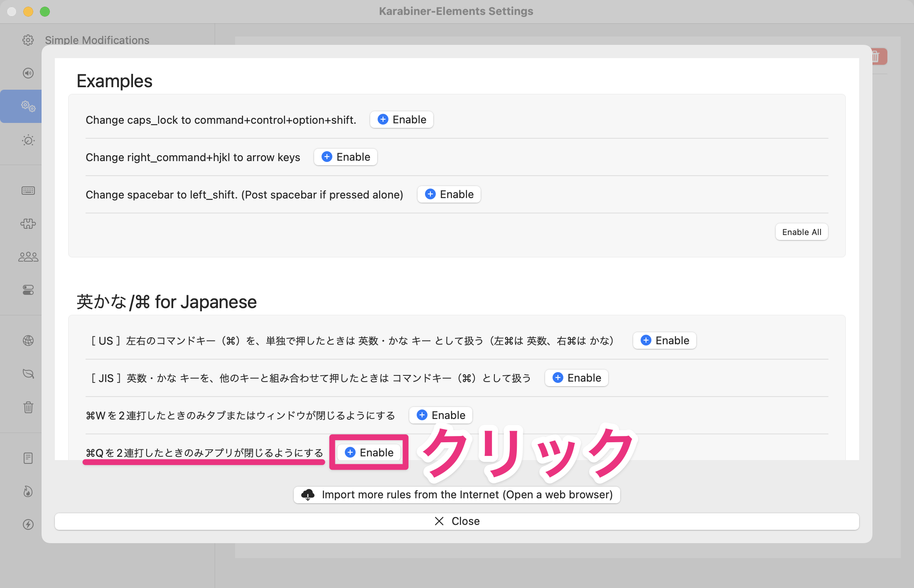Open the speaker icon sidebar section

click(28, 73)
